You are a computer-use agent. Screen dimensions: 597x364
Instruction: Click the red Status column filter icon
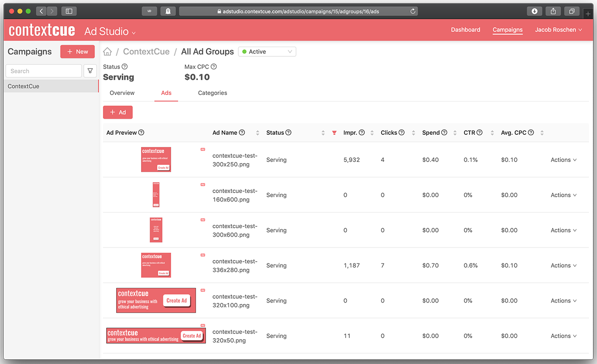[334, 133]
